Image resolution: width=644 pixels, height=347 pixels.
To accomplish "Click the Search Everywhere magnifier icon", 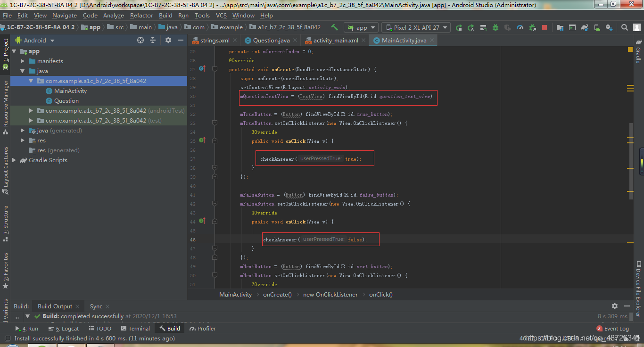I will pos(625,27).
